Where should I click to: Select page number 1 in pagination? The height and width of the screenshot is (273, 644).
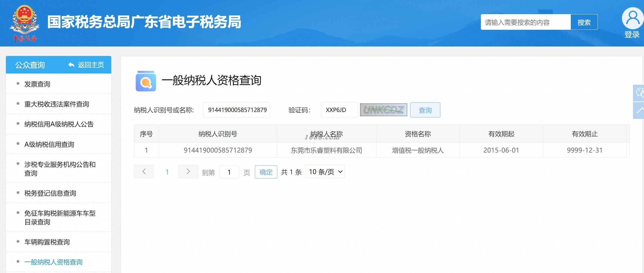[167, 172]
